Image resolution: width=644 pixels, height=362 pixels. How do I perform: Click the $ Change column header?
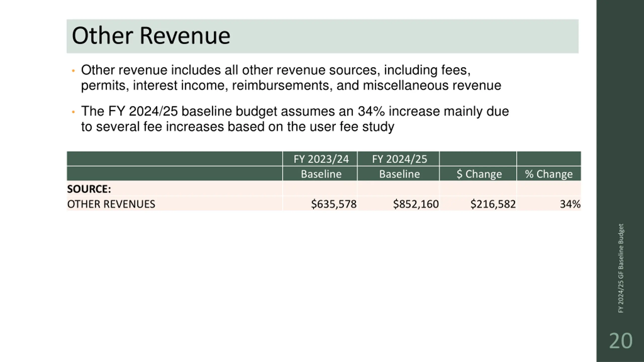[x=479, y=174]
